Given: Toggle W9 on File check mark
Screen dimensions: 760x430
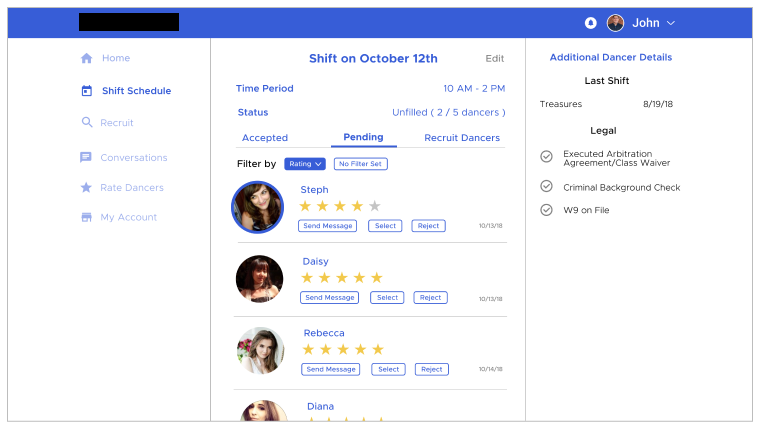Looking at the screenshot, I should click(546, 210).
